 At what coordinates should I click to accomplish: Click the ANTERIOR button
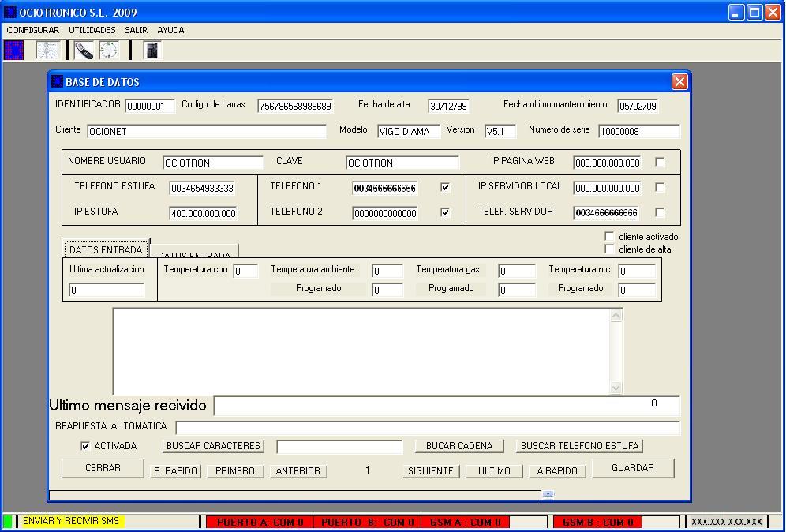coord(298,470)
